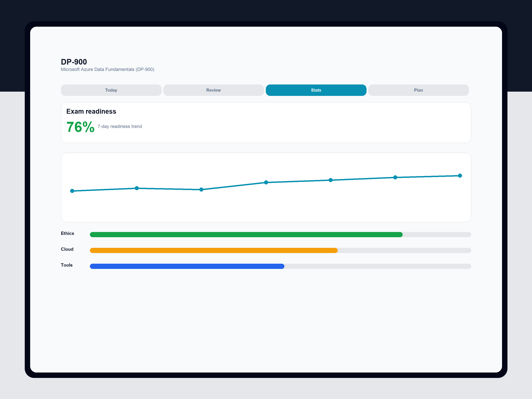Click the Exam readiness title
The height and width of the screenshot is (399, 532).
(x=91, y=111)
